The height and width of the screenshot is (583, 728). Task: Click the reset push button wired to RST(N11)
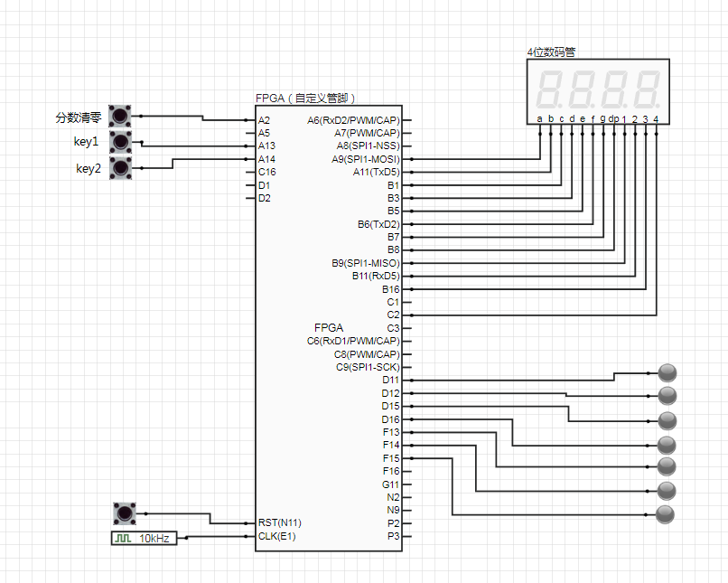[125, 513]
